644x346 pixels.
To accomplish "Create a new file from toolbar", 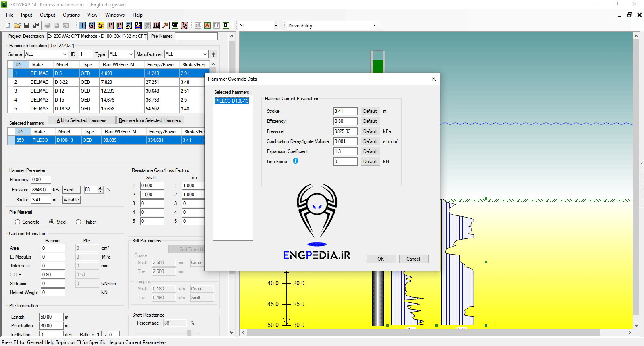I will 8,25.
